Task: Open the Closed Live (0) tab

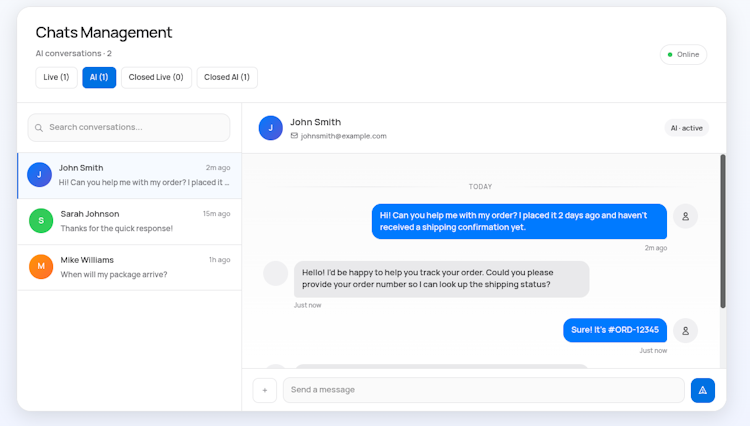Action: [x=156, y=77]
